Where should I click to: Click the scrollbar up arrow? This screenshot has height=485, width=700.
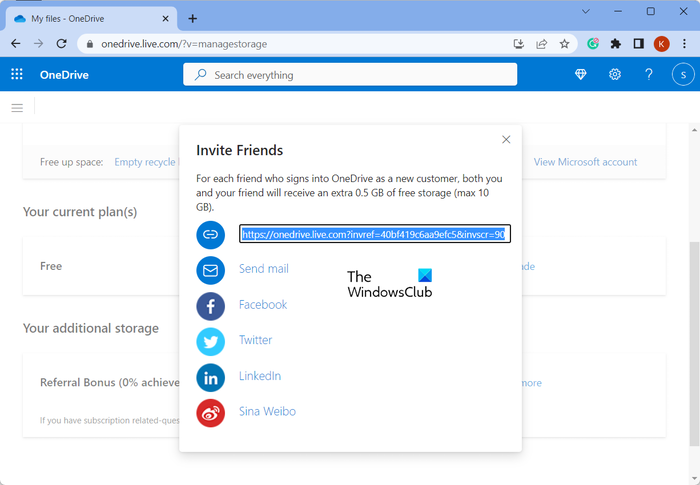(x=694, y=130)
